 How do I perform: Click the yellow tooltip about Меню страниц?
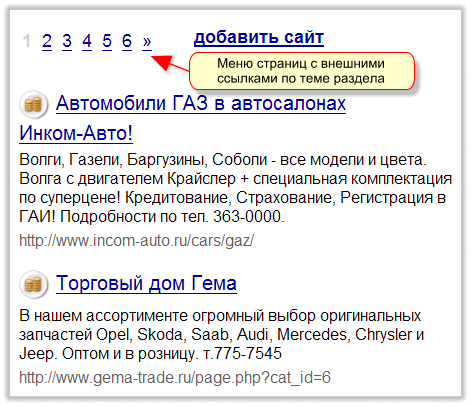click(x=302, y=71)
